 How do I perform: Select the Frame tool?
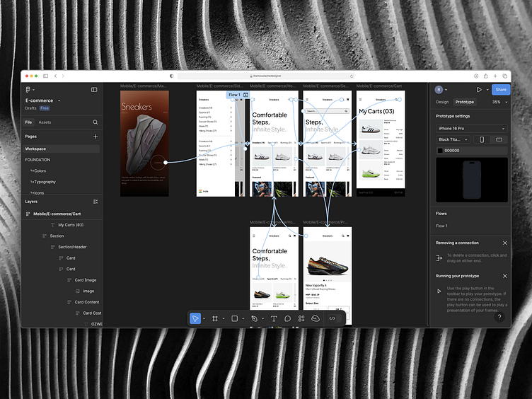(215, 318)
